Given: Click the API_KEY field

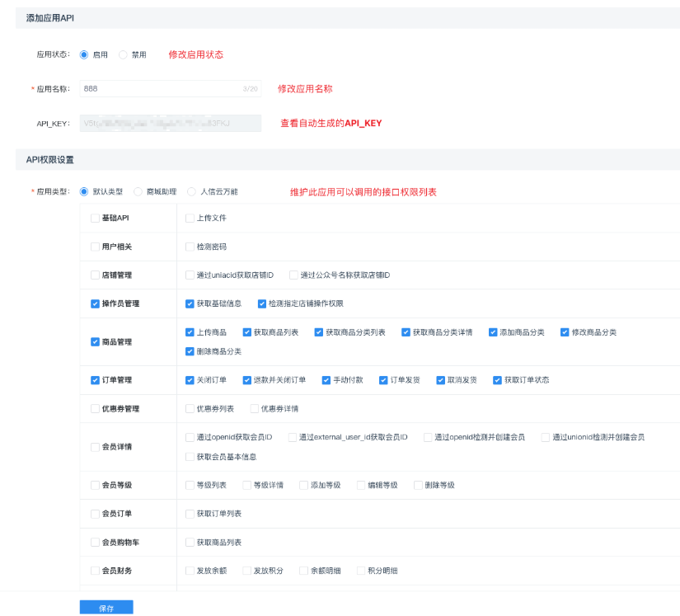Looking at the screenshot, I should click(170, 124).
